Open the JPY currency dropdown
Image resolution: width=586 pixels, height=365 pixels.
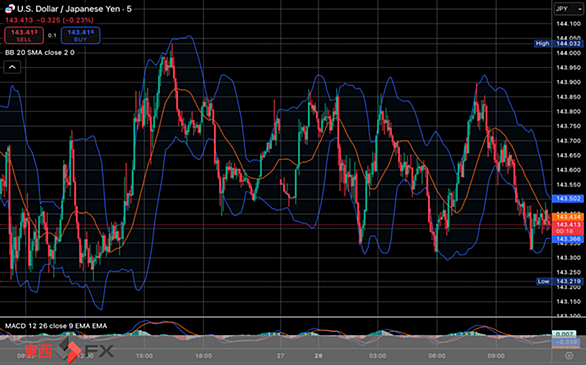click(568, 9)
